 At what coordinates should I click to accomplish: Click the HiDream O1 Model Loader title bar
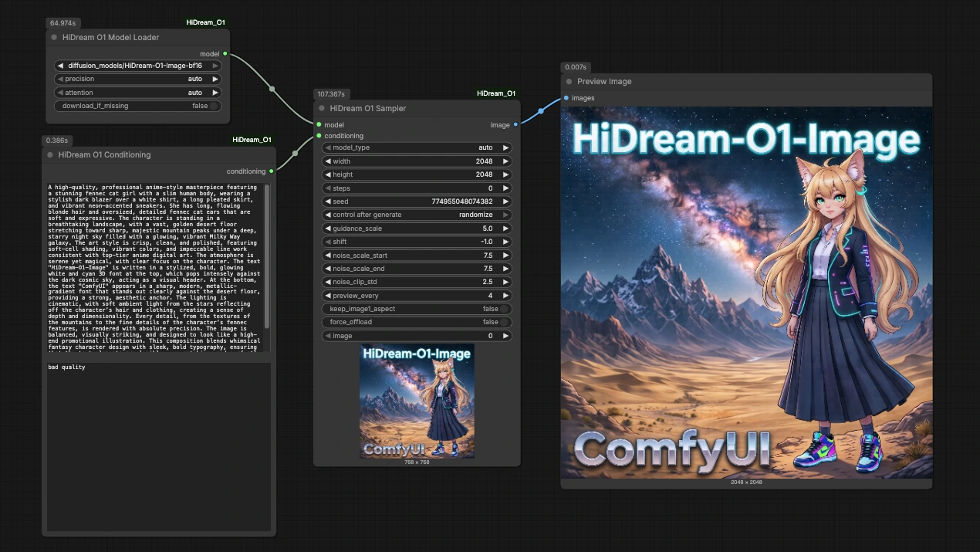138,37
